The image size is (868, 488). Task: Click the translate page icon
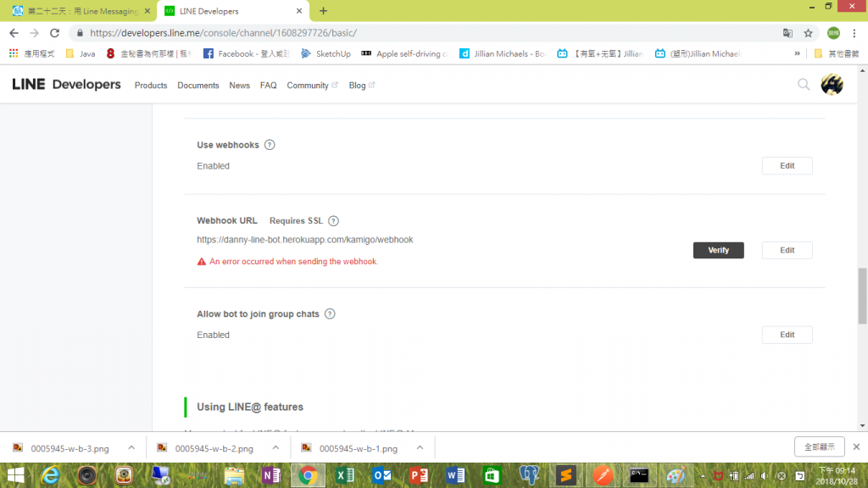pyautogui.click(x=787, y=33)
